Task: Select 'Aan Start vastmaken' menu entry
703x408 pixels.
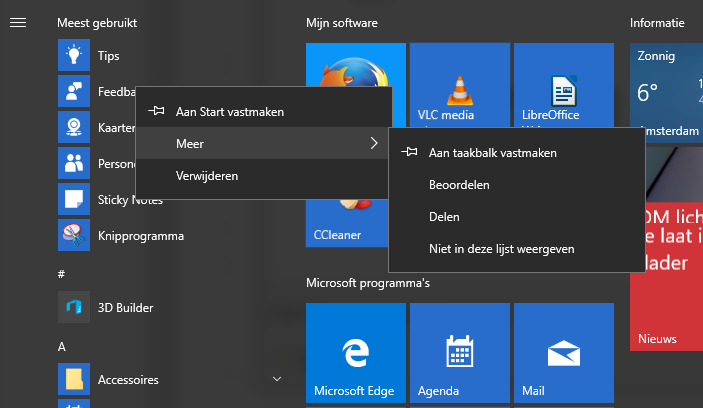Action: click(229, 112)
